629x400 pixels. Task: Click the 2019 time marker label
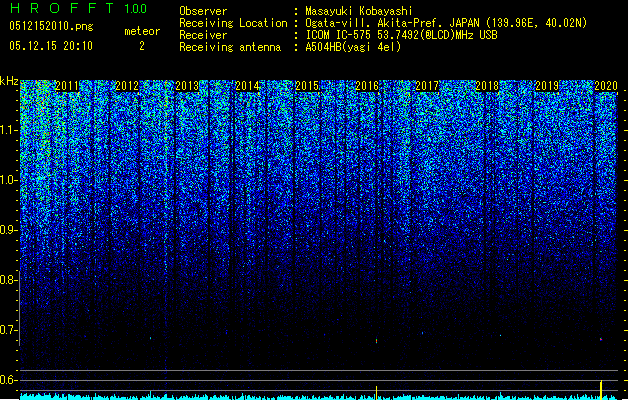(547, 86)
